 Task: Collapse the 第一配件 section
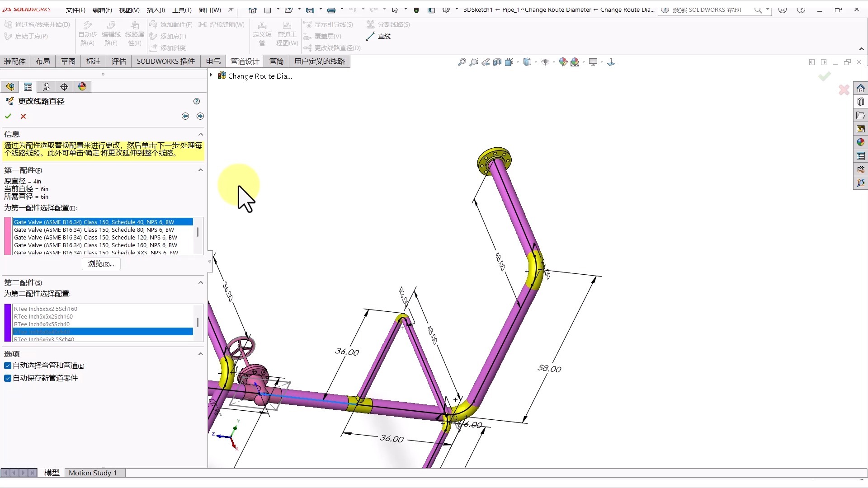pos(200,170)
